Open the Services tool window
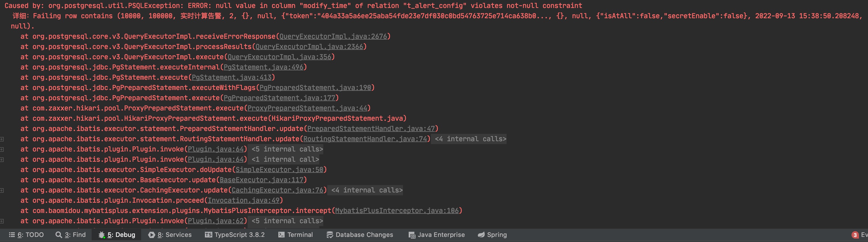Image resolution: width=868 pixels, height=242 pixels. [x=170, y=235]
